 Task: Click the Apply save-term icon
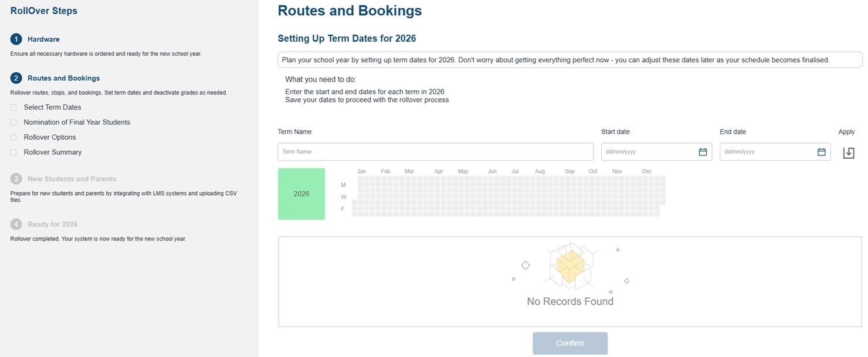point(848,152)
